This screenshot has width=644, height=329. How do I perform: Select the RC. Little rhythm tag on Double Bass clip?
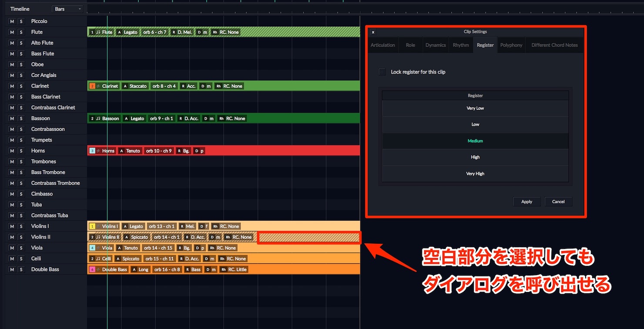pyautogui.click(x=234, y=270)
